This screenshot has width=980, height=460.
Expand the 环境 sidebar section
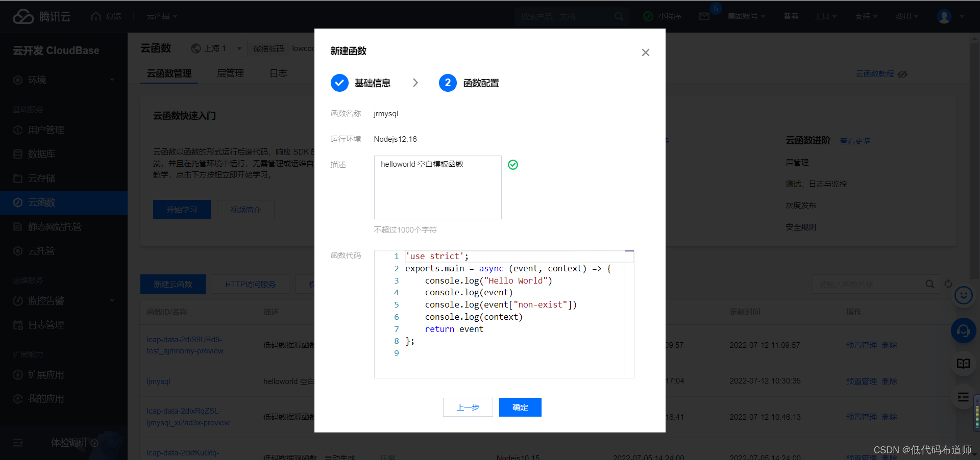tap(64, 80)
